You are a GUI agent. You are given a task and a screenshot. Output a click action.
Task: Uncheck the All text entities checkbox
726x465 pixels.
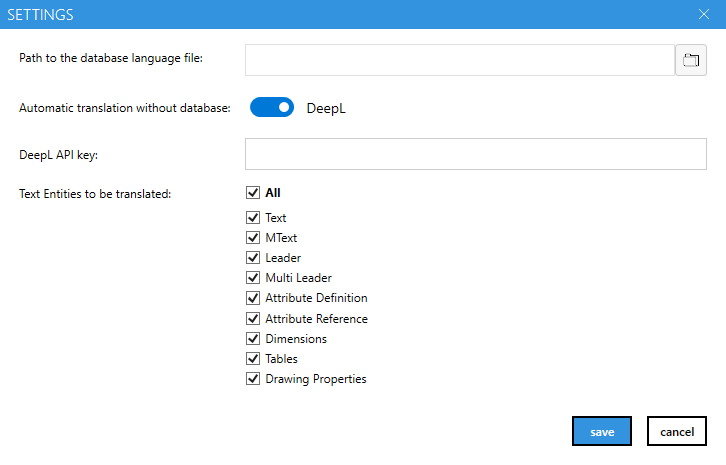(x=253, y=192)
